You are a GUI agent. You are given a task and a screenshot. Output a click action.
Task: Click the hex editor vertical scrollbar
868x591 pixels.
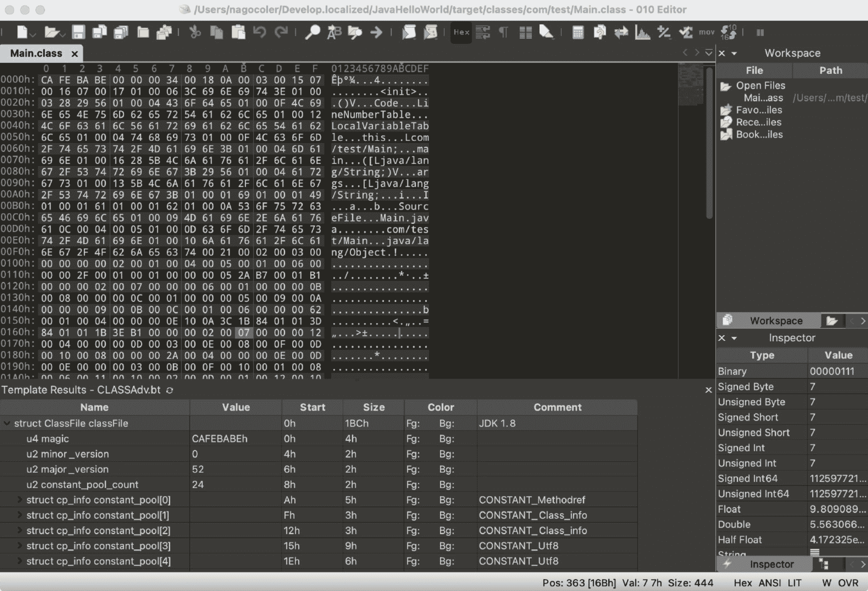(709, 142)
